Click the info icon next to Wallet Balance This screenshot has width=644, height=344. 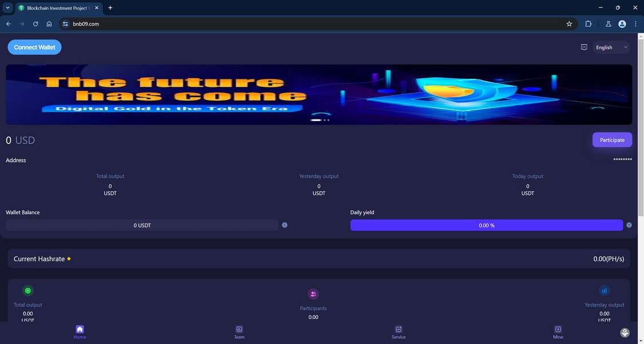[x=285, y=225]
